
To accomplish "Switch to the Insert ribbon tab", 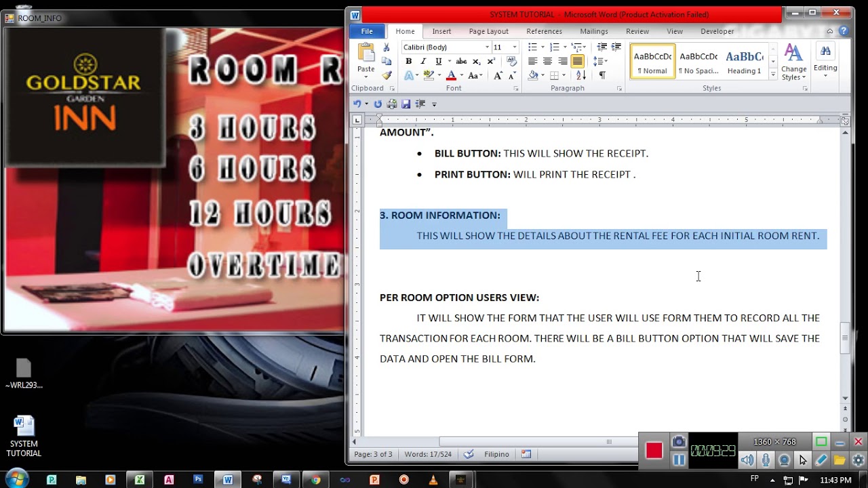I will [x=441, y=31].
